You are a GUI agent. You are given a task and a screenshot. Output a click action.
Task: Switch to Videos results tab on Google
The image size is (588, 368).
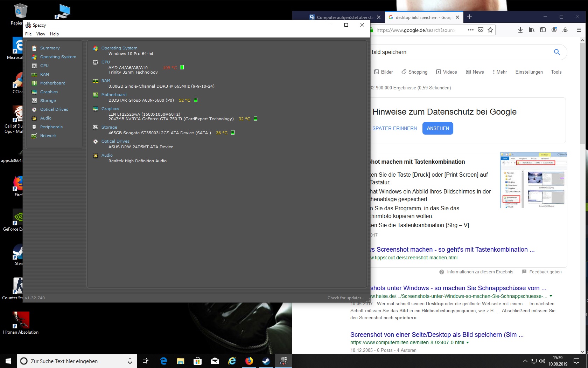tap(446, 72)
